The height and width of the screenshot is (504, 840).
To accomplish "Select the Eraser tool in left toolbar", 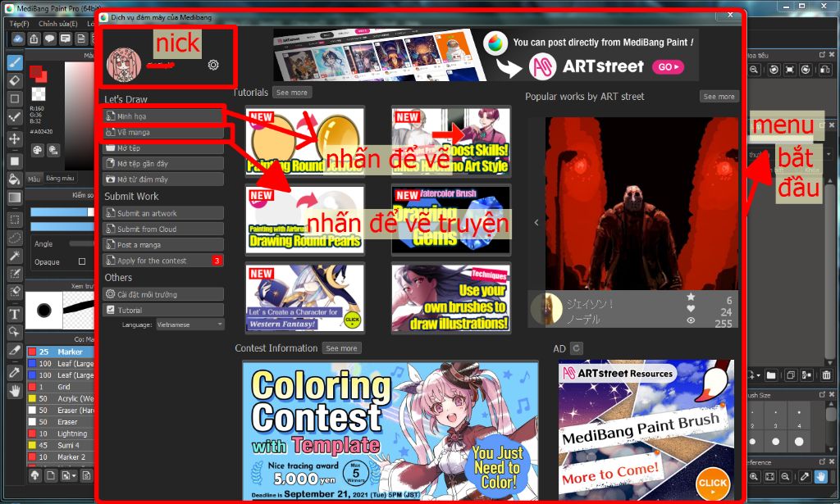I will coord(15,80).
